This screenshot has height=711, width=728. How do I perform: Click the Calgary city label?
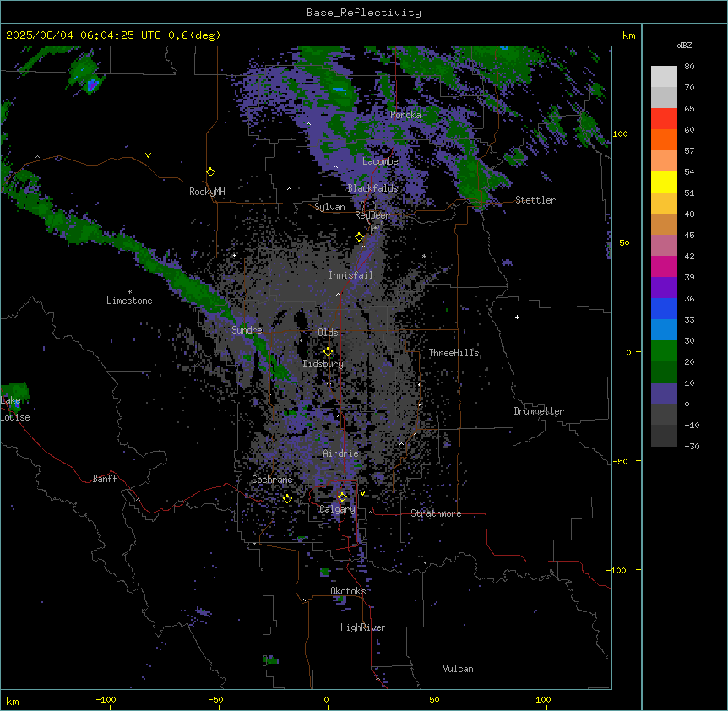coord(337,509)
